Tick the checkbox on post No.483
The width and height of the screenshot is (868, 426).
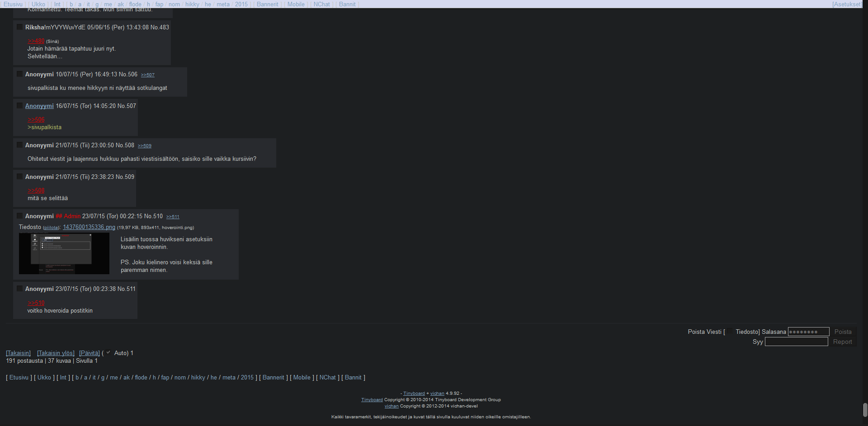click(19, 27)
